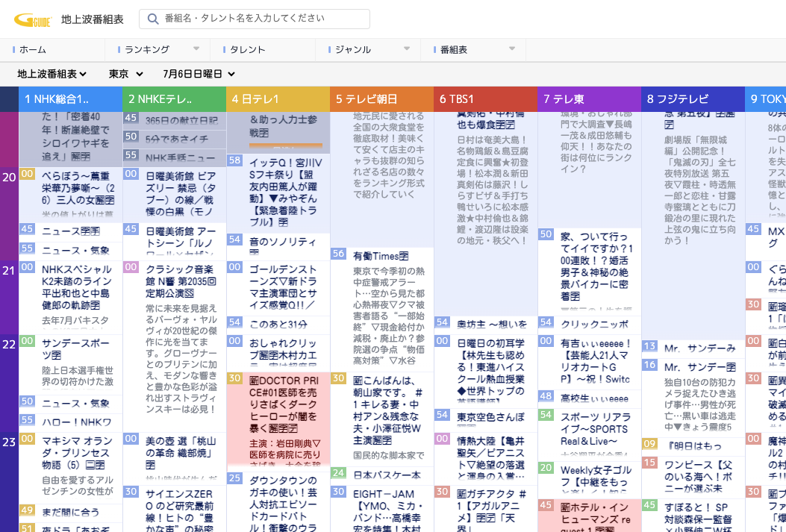Select the 1 NHK総合1 channel header
Viewport: 786px width, 532px height.
[x=71, y=99]
